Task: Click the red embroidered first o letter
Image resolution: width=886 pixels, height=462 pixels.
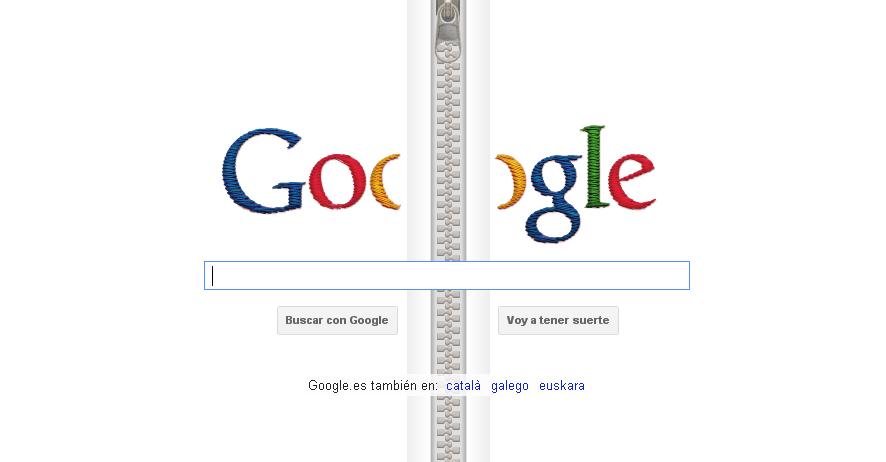Action: tap(337, 181)
